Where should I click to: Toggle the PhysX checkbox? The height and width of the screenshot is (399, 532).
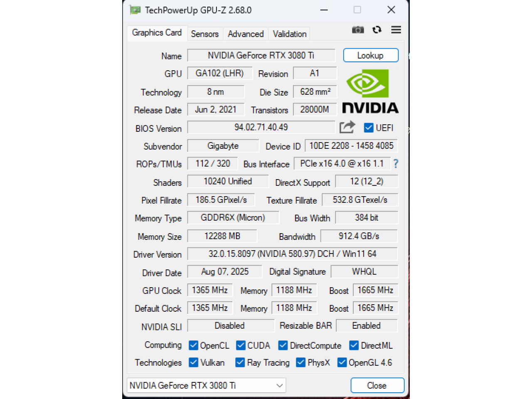tap(300, 362)
